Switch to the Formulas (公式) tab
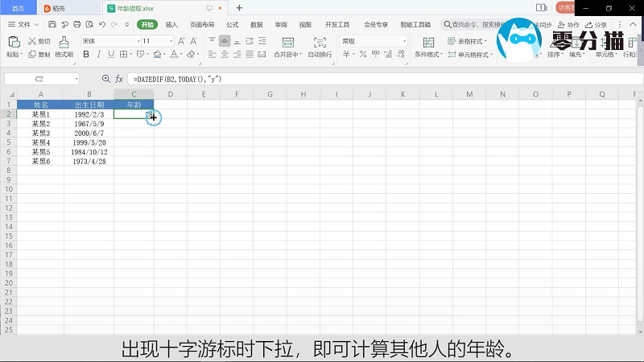 point(232,25)
